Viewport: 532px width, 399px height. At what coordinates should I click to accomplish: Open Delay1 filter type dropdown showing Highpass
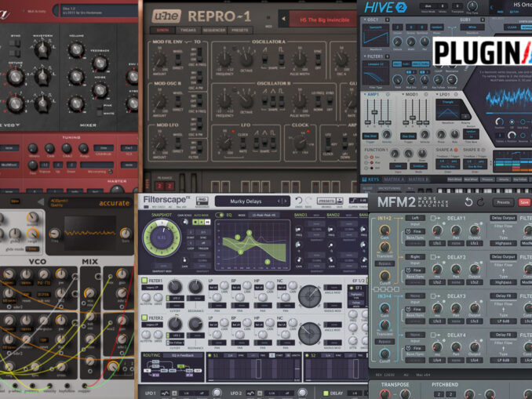coord(503,244)
